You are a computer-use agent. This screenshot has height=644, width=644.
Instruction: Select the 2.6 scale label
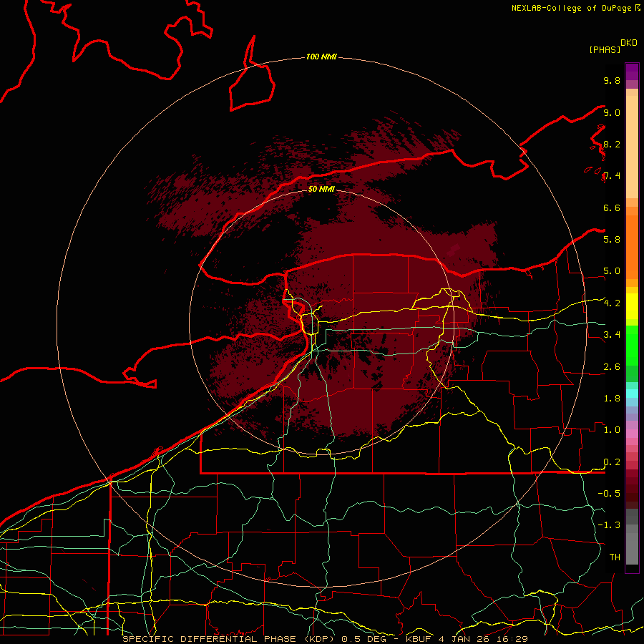click(x=612, y=367)
